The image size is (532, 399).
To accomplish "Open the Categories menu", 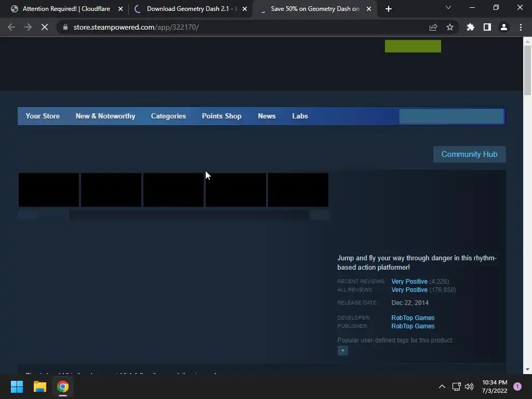I will [168, 116].
